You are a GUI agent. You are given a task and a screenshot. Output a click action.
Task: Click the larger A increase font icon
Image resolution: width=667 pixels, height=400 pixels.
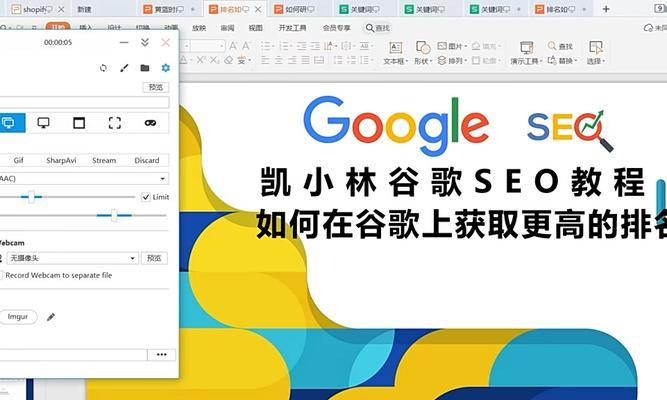(x=233, y=46)
